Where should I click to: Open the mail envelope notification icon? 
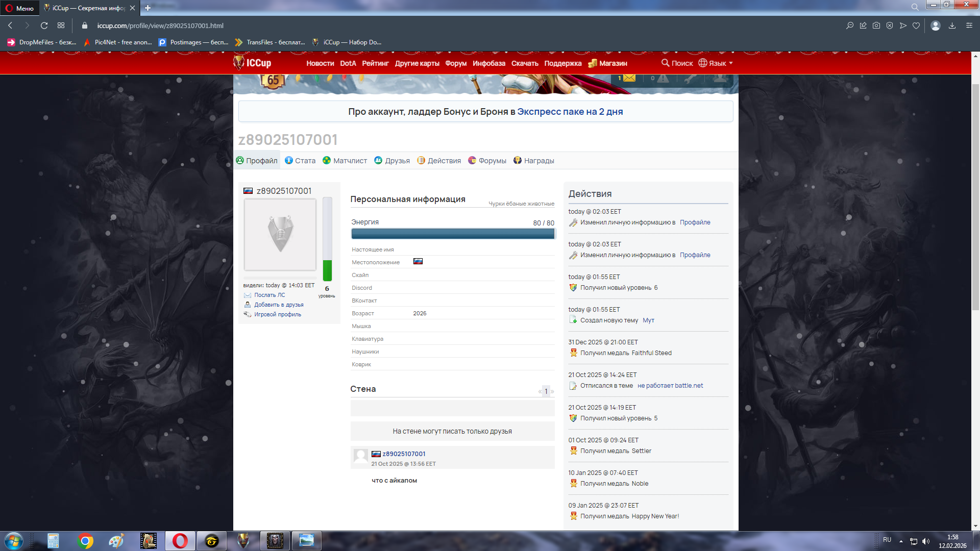[x=629, y=78]
